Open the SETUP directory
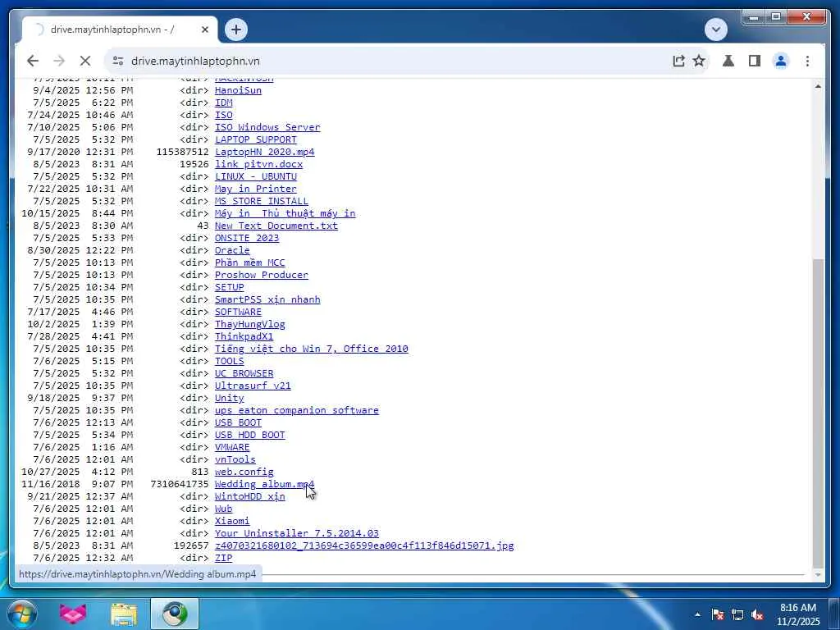Screen dimensions: 840x630 230,287
